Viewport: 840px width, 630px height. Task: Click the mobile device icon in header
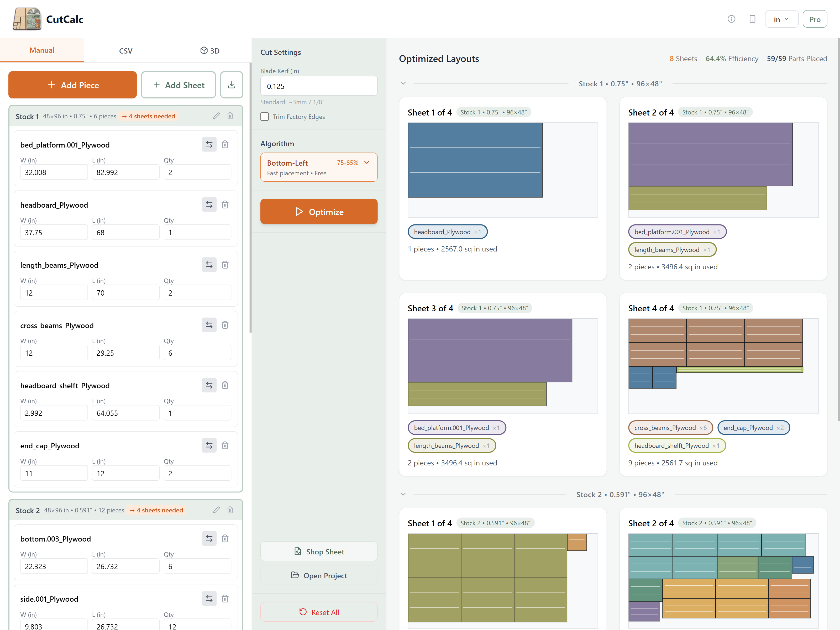[x=752, y=19]
